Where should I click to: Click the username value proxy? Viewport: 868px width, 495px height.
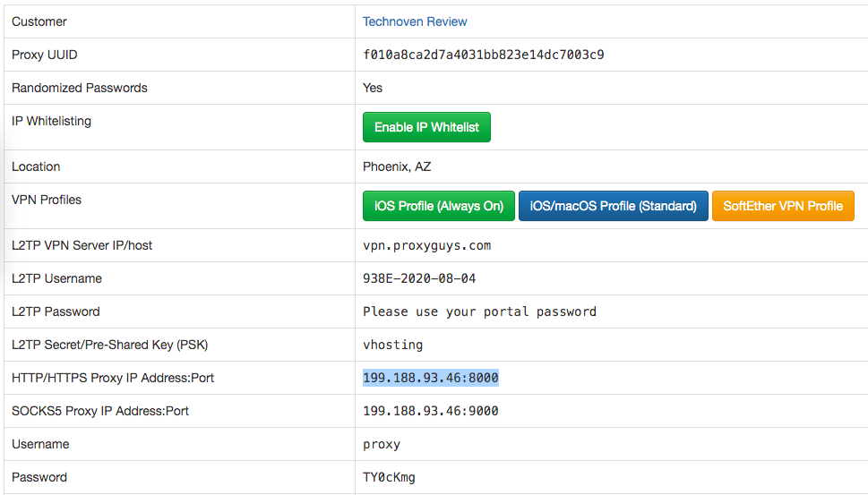click(382, 444)
